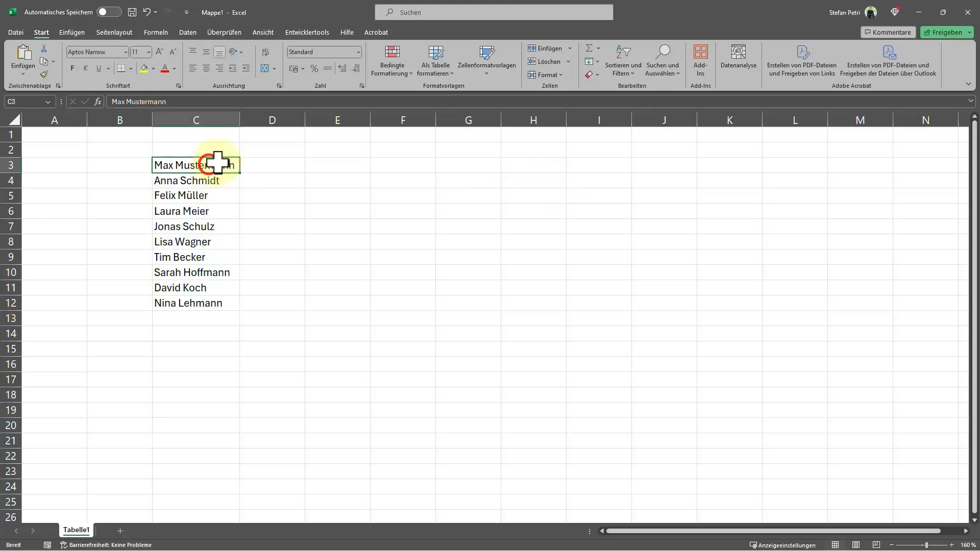The height and width of the screenshot is (551, 980).
Task: Open the Start ribbon tab
Action: click(x=40, y=32)
